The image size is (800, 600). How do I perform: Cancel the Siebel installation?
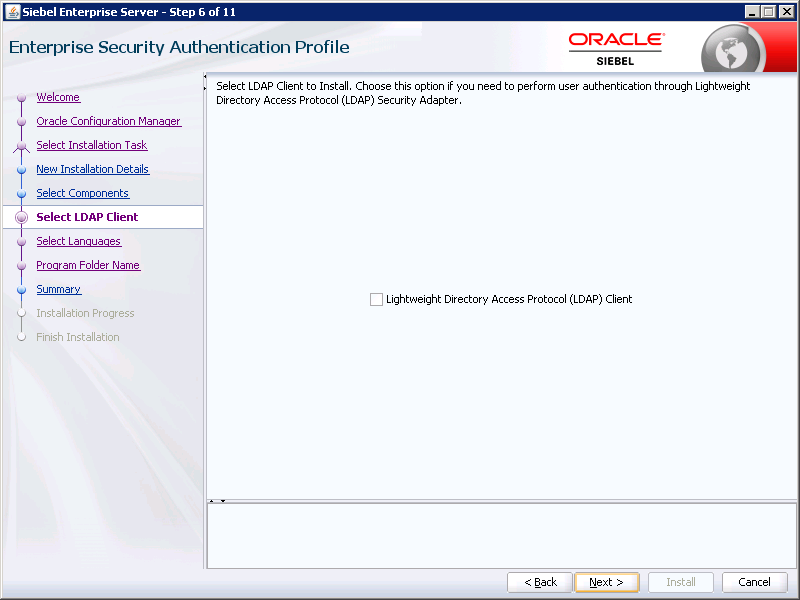pyautogui.click(x=755, y=582)
